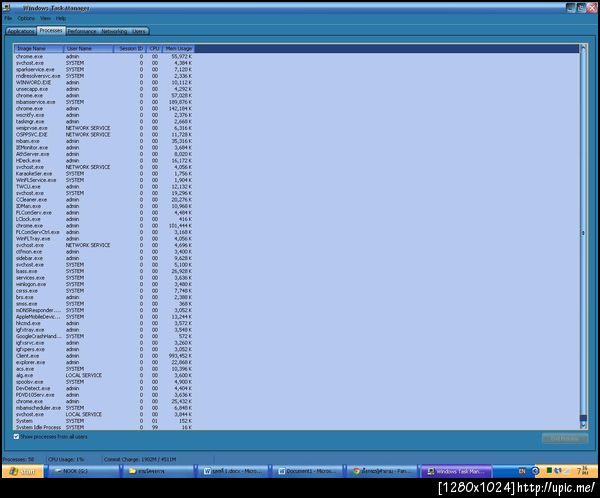Select the explorer.exe process row
The image size is (600, 498).
pyautogui.click(x=104, y=362)
